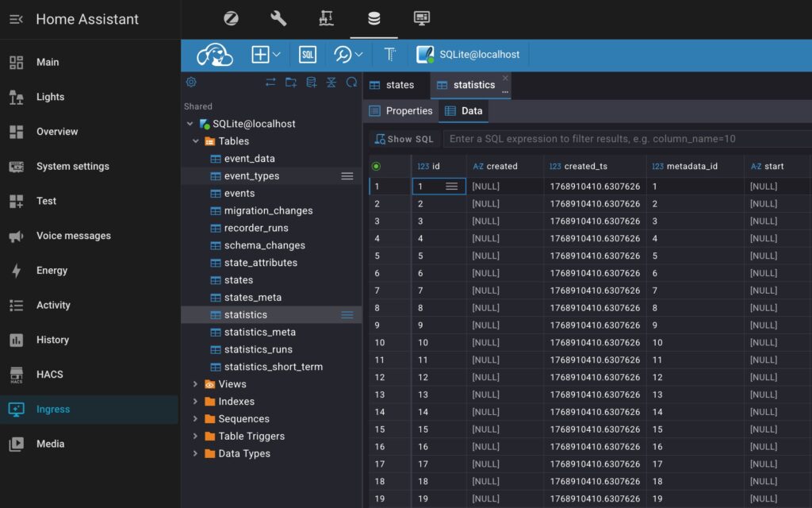Select the SQLite@localhost connection button in toolbar
812x508 pixels.
pyautogui.click(x=469, y=55)
